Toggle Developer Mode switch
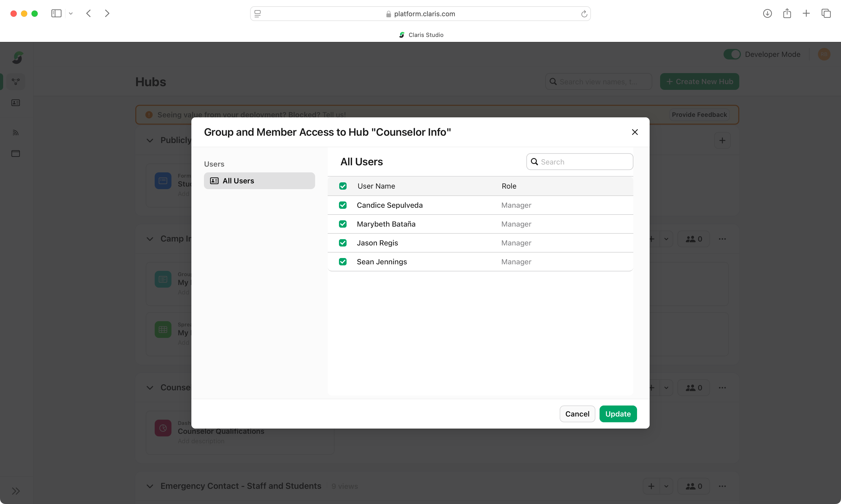This screenshot has width=841, height=504. click(x=732, y=54)
